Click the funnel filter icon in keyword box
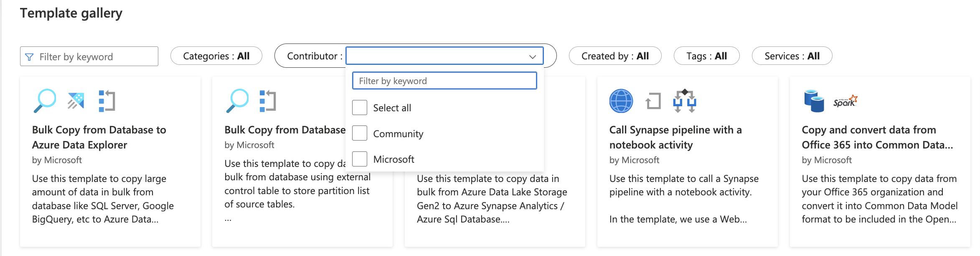The width and height of the screenshot is (980, 256). tap(29, 57)
